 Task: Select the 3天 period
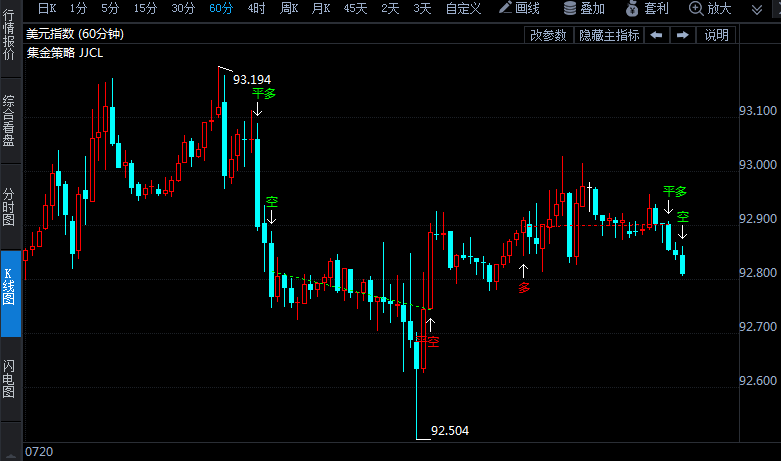coord(422,8)
